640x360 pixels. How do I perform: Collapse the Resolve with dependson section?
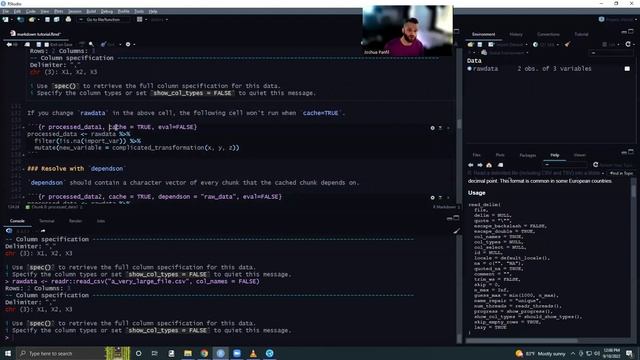23,169
